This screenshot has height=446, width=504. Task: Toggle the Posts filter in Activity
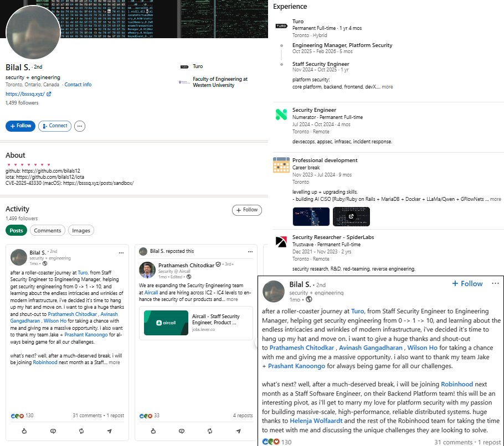click(15, 230)
